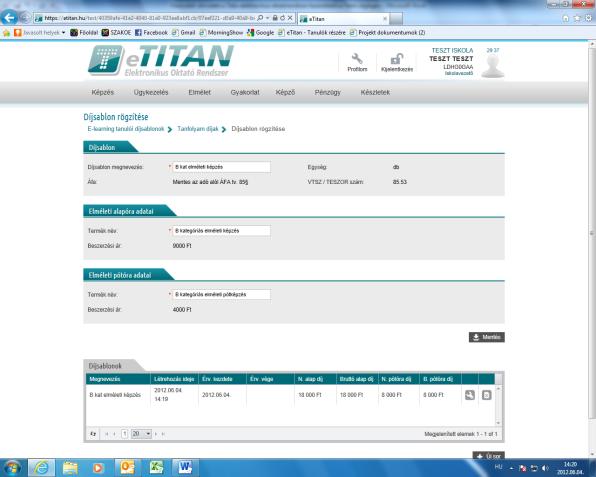The height and width of the screenshot is (477, 596).
Task: Click the Díjsablon megnevezés input field
Action: tap(221, 167)
